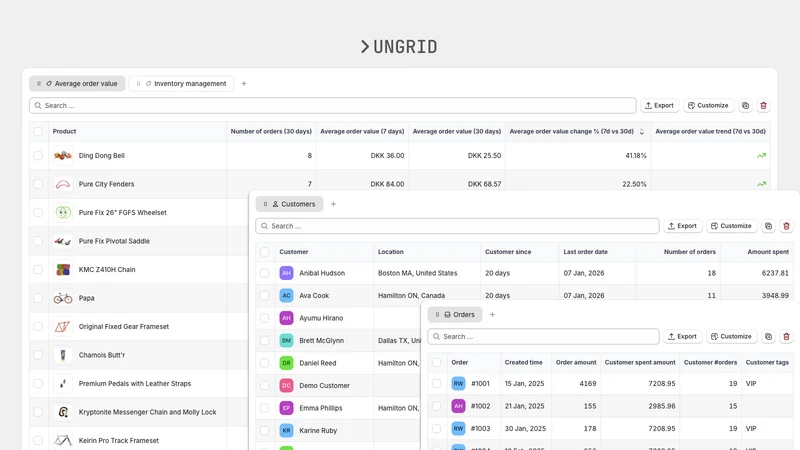
Task: Click Anibal Hudson's AH avatar
Action: [x=286, y=273]
